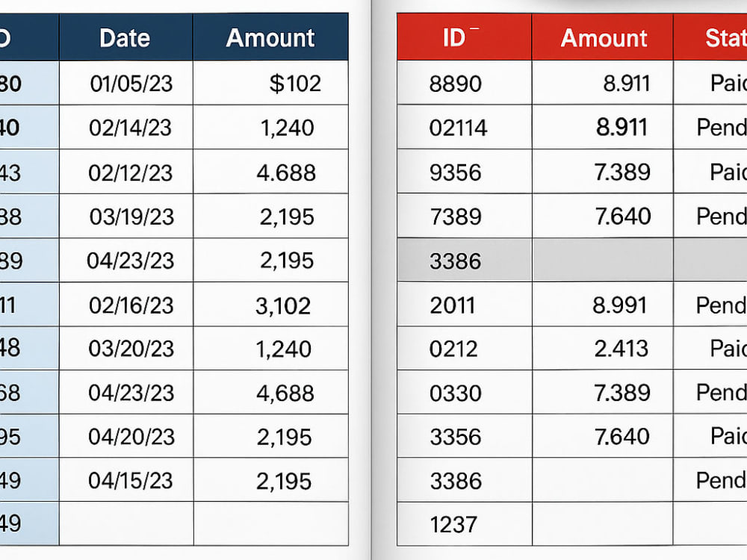Screen dimensions: 747x560
Task: Select the date cell 03/20/23
Action: (x=125, y=349)
